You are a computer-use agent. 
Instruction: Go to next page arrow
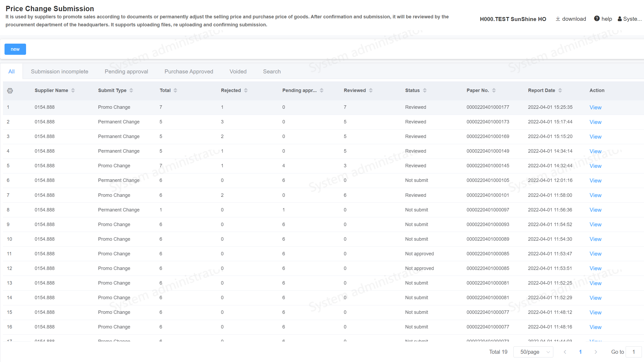pyautogui.click(x=596, y=352)
